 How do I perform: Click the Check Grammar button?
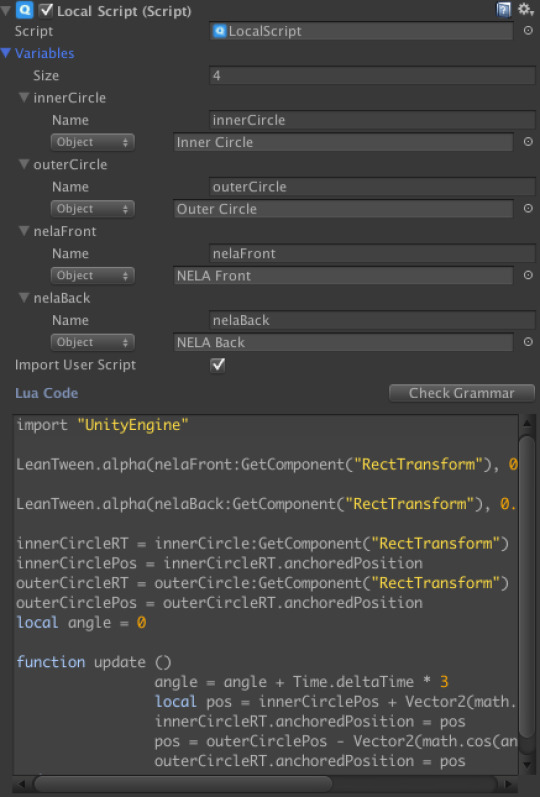coord(462,393)
